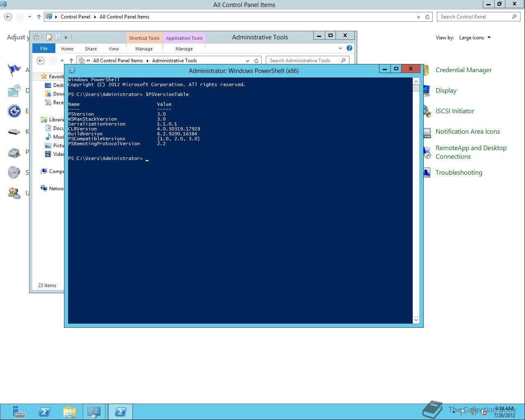Open recent locations dropdown in Administrative Tools
Image resolution: width=525 pixels, height=420 pixels.
62,61
